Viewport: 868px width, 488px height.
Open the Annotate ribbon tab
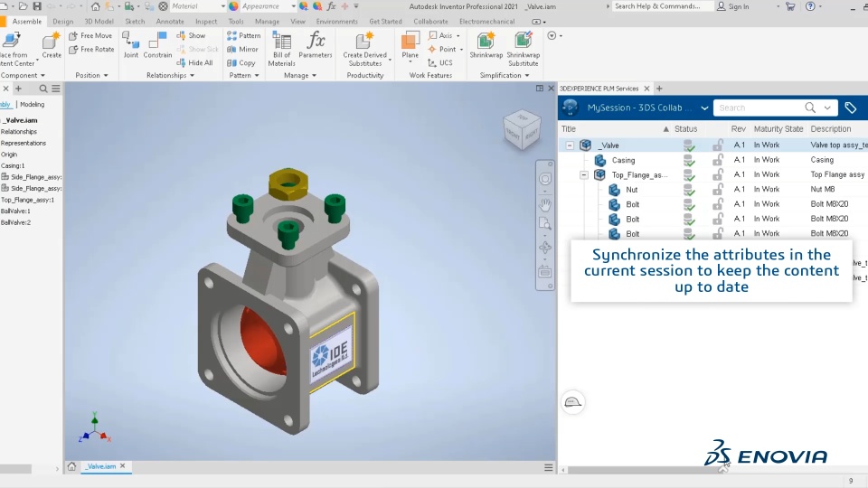pos(170,22)
